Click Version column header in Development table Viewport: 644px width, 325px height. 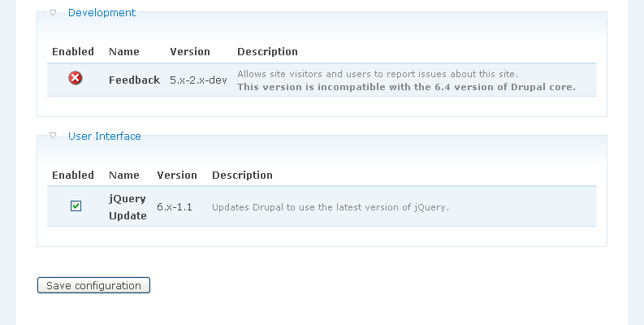point(190,52)
